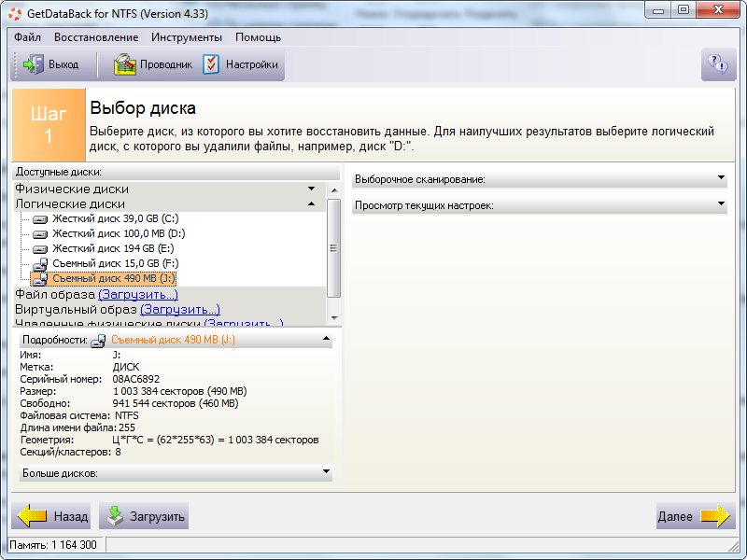747x560 pixels.
Task: Click the yellow left arrow Назад icon
Action: pos(32,516)
